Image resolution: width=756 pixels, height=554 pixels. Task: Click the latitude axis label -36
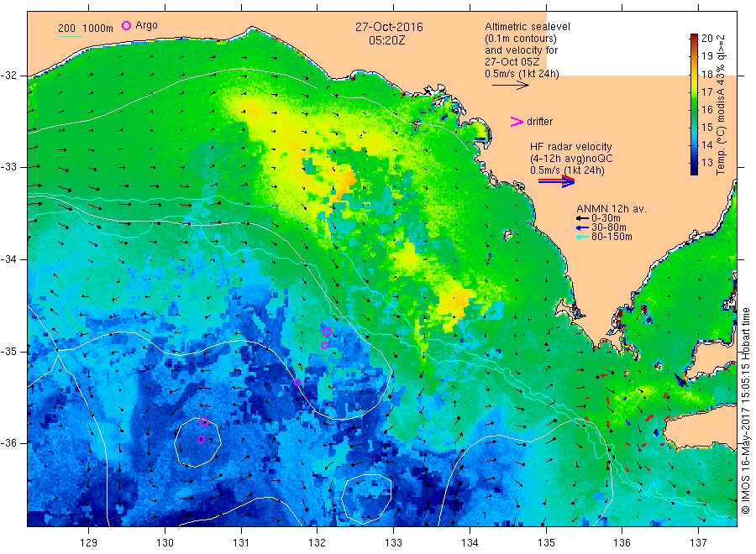(9, 442)
